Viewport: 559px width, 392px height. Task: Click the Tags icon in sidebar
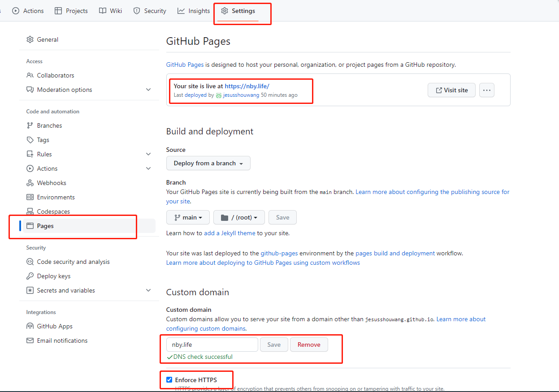[30, 140]
